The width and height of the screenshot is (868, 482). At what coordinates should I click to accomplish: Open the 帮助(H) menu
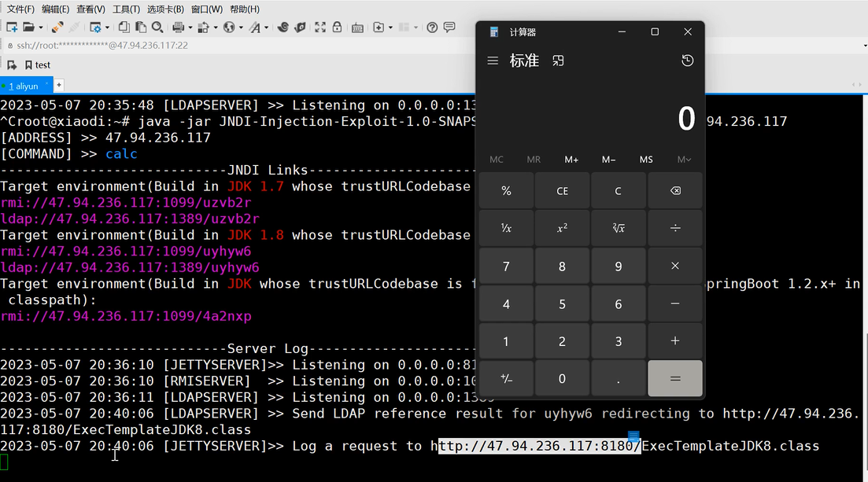pos(244,9)
